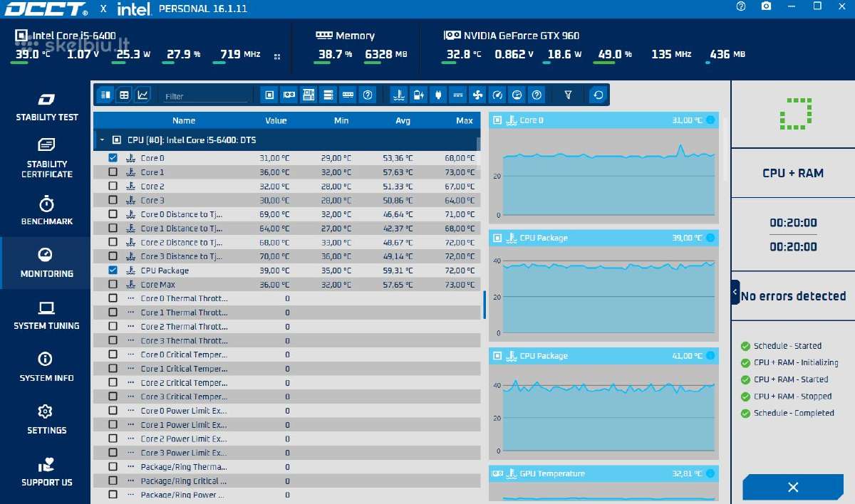Show temperature sensors via thermometer icon
855x504 pixels.
click(399, 95)
